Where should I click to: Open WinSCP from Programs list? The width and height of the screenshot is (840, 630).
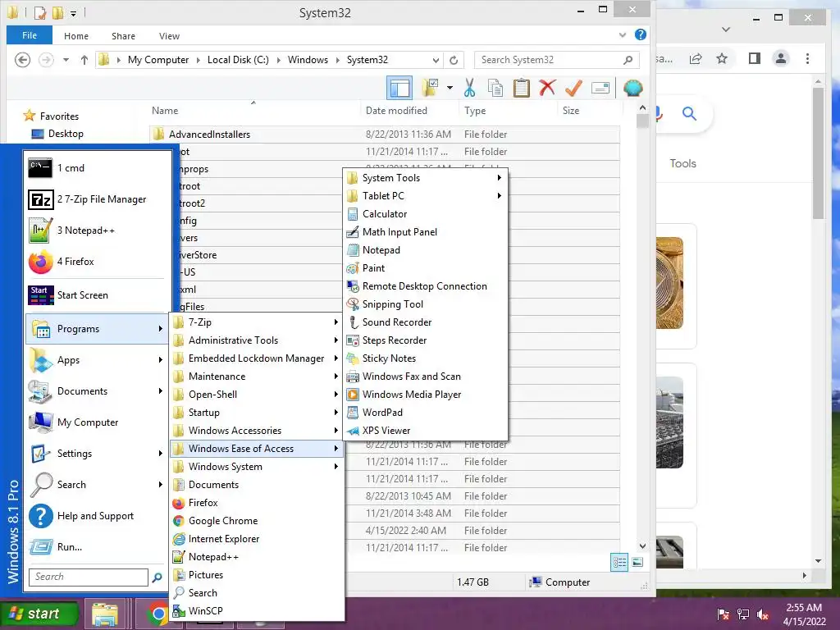[x=257, y=610]
